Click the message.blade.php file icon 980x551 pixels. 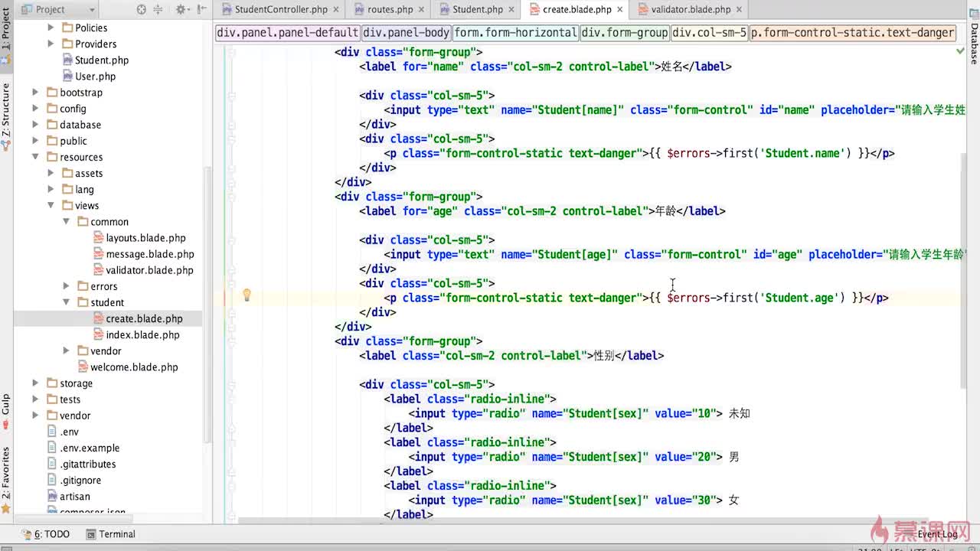pyautogui.click(x=98, y=253)
